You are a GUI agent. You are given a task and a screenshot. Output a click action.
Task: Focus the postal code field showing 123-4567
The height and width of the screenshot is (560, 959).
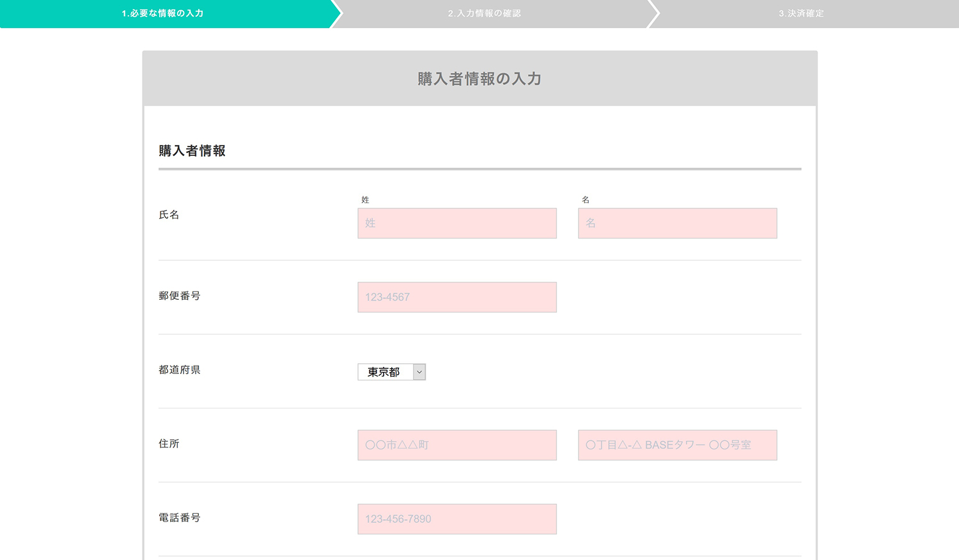tap(456, 297)
